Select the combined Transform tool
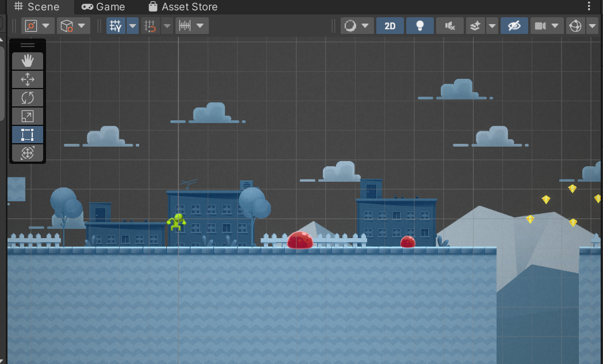 click(x=27, y=153)
